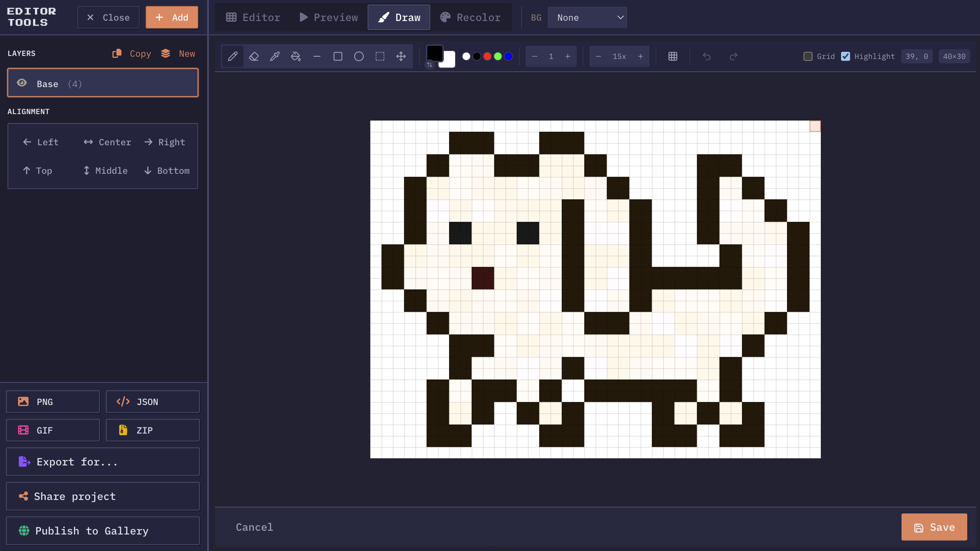Export as ZIP
The width and height of the screenshot is (980, 551).
pyautogui.click(x=152, y=430)
